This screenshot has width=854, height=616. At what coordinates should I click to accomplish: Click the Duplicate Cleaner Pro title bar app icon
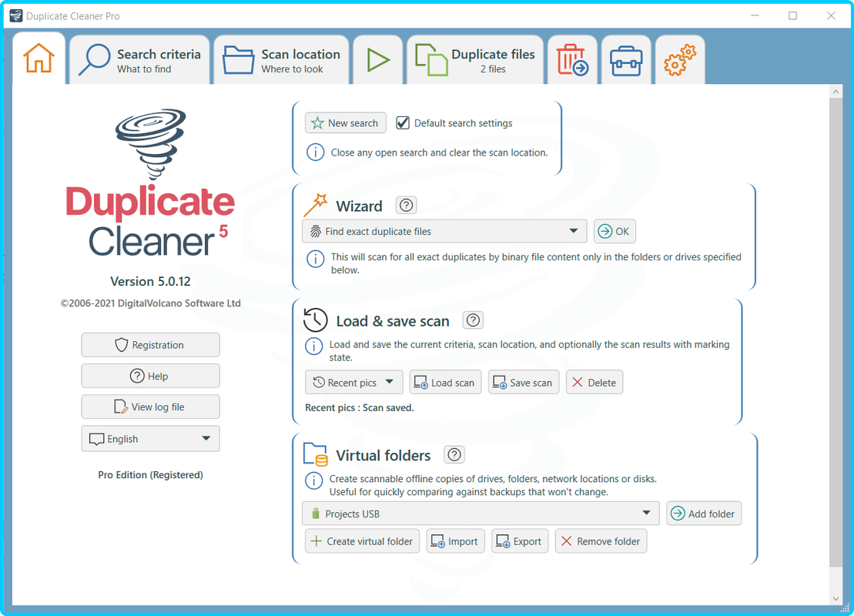tap(16, 16)
